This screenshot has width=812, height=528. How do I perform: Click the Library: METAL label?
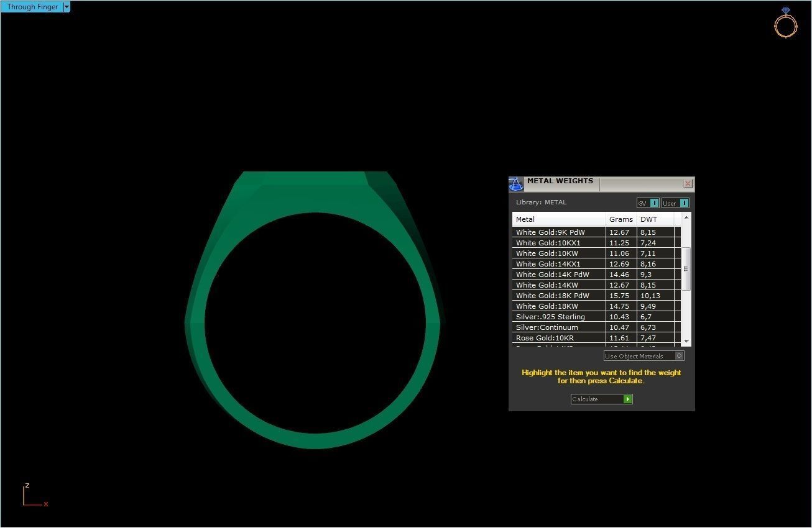click(541, 203)
